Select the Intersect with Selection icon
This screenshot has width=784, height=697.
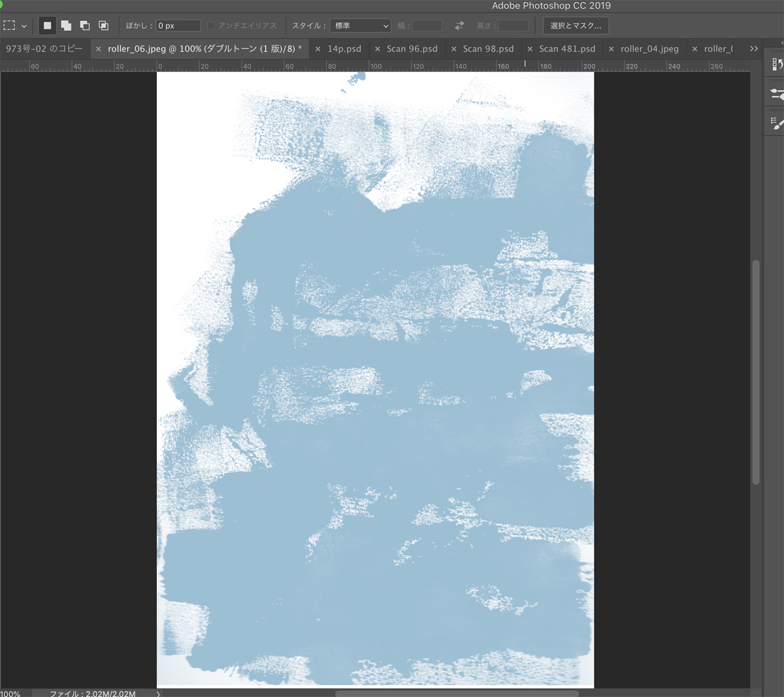103,25
